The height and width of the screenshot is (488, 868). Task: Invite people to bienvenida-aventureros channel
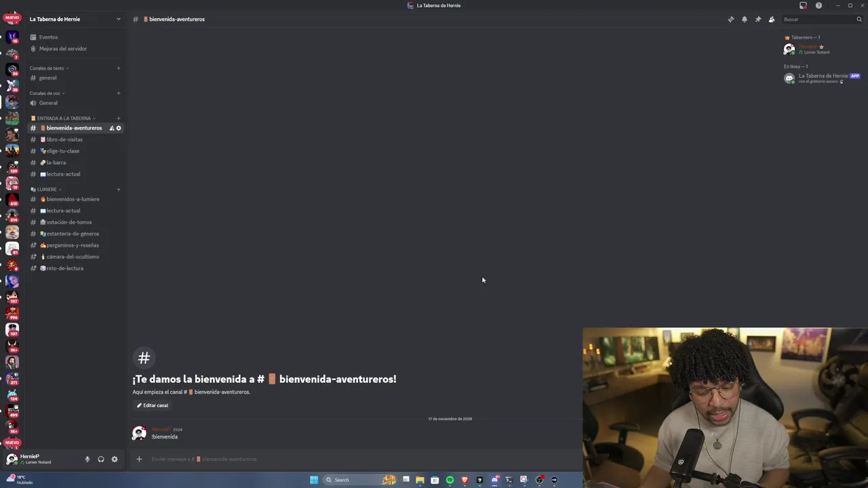(112, 128)
